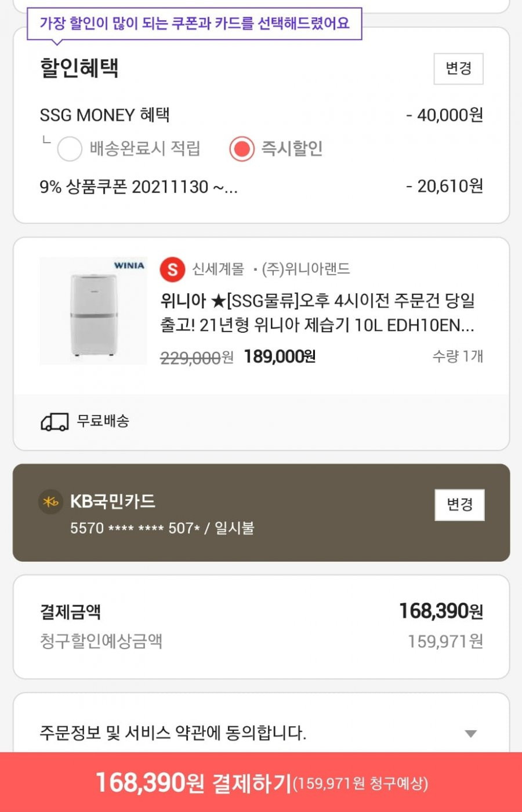Screen dimensions: 522x812
Task: Click the KB Kookmin card logo icon
Action: coord(50,502)
